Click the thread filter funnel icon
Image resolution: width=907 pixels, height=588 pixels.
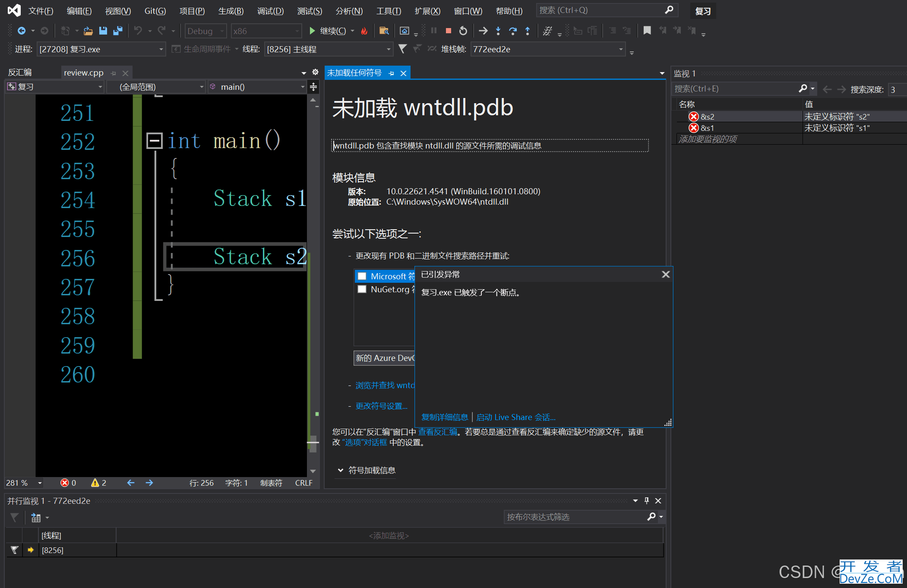(x=402, y=49)
